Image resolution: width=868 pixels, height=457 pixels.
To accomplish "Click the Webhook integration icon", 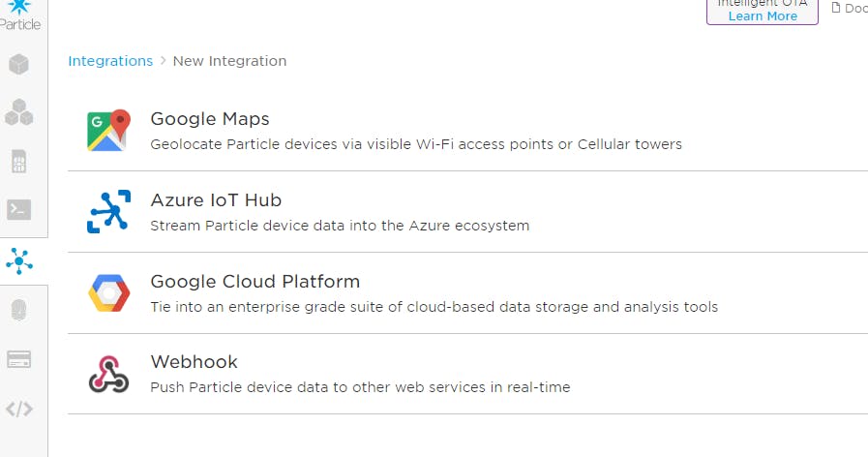I will tap(108, 374).
